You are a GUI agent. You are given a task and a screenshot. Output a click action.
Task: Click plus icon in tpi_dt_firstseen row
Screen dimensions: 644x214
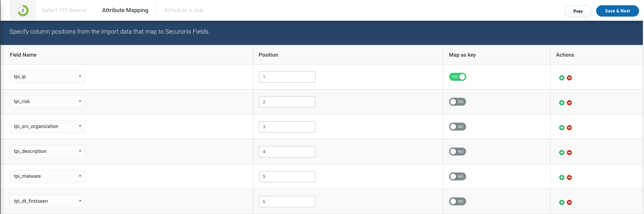click(x=561, y=202)
